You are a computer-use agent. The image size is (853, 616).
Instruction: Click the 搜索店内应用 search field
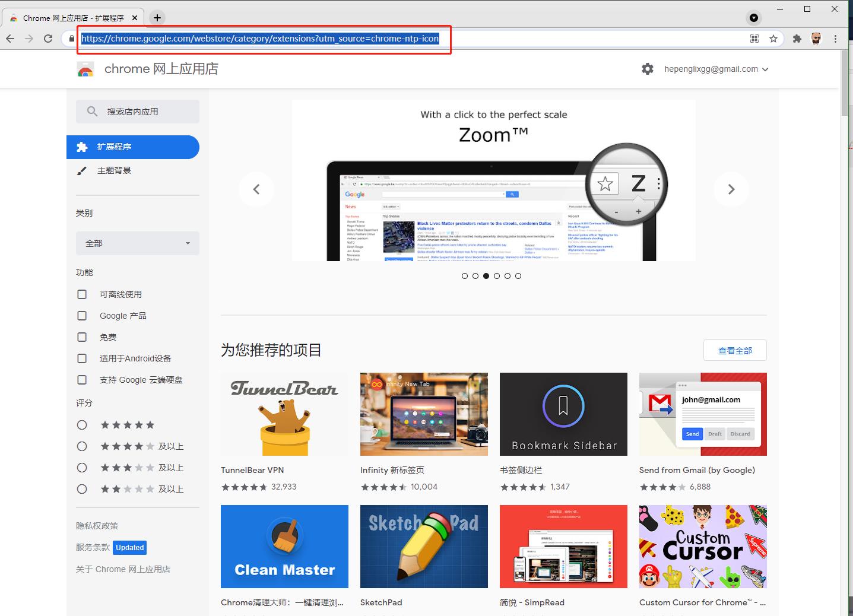(138, 112)
